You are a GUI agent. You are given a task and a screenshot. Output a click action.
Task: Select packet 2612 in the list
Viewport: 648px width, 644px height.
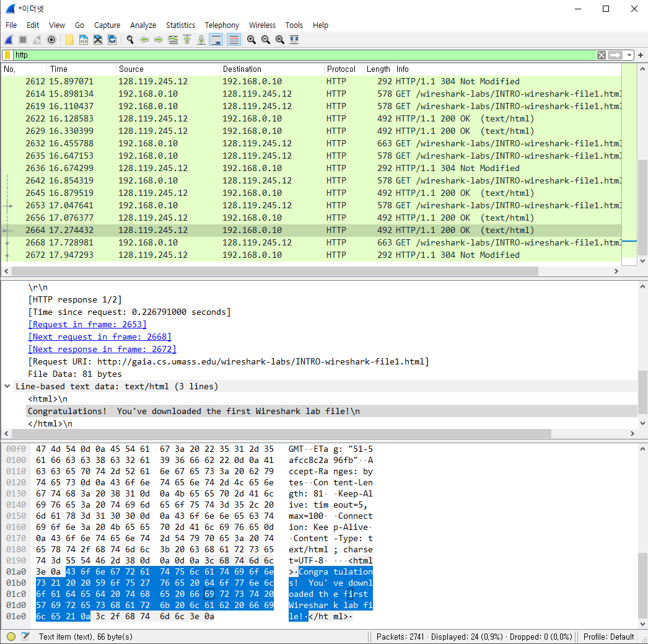coord(311,81)
